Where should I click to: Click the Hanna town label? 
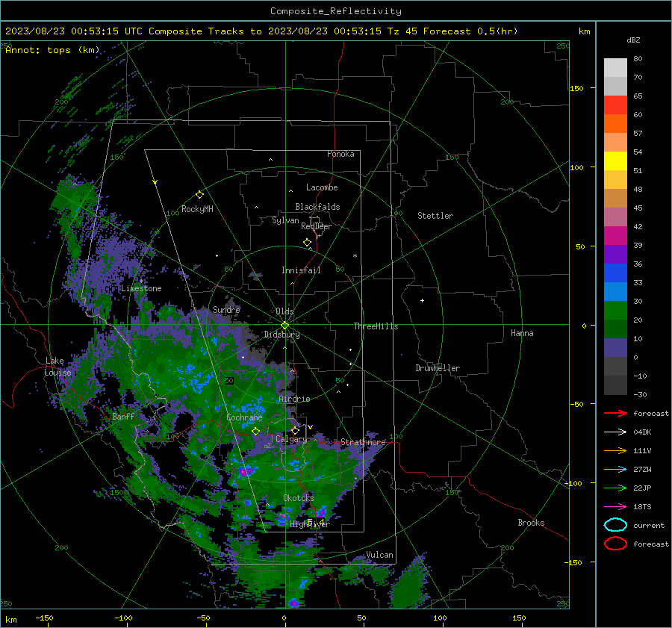522,333
